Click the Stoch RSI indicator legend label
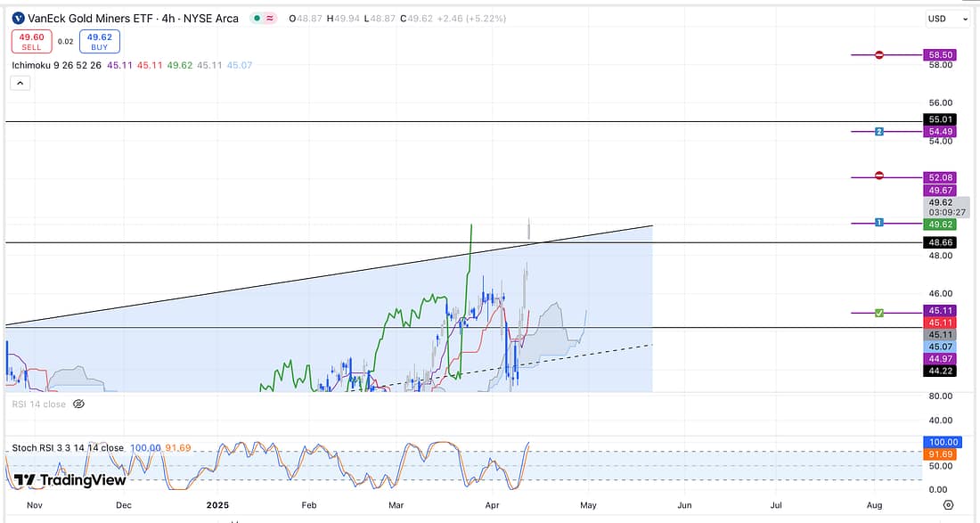This screenshot has width=980, height=523. coord(68,448)
